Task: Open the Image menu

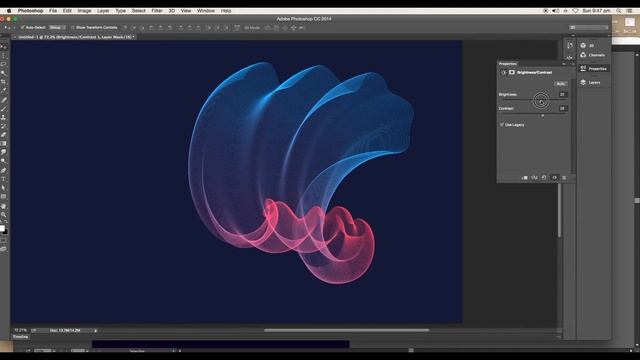Action: click(84, 11)
